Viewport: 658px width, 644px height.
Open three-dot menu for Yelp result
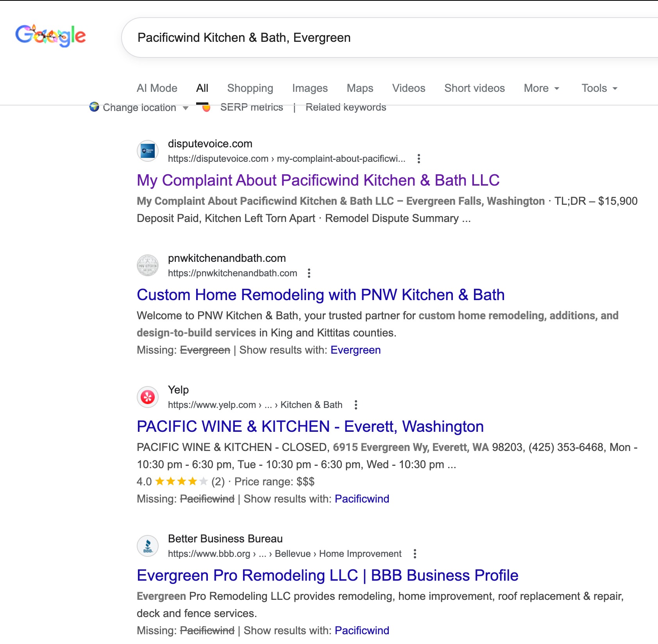coord(356,405)
